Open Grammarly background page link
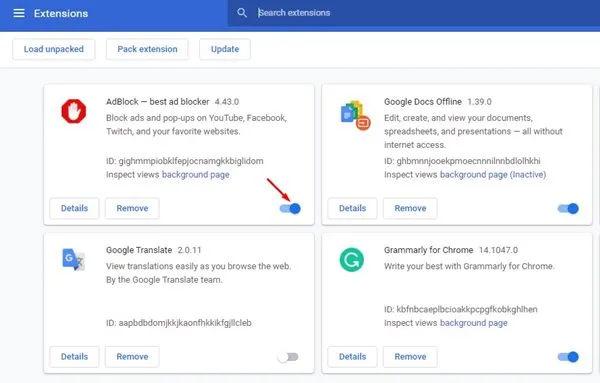The image size is (600, 383). [x=474, y=323]
